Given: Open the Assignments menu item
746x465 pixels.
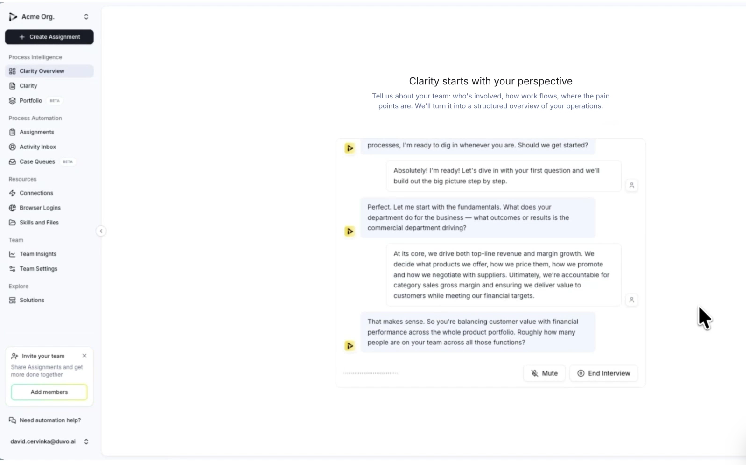Looking at the screenshot, I should point(37,132).
